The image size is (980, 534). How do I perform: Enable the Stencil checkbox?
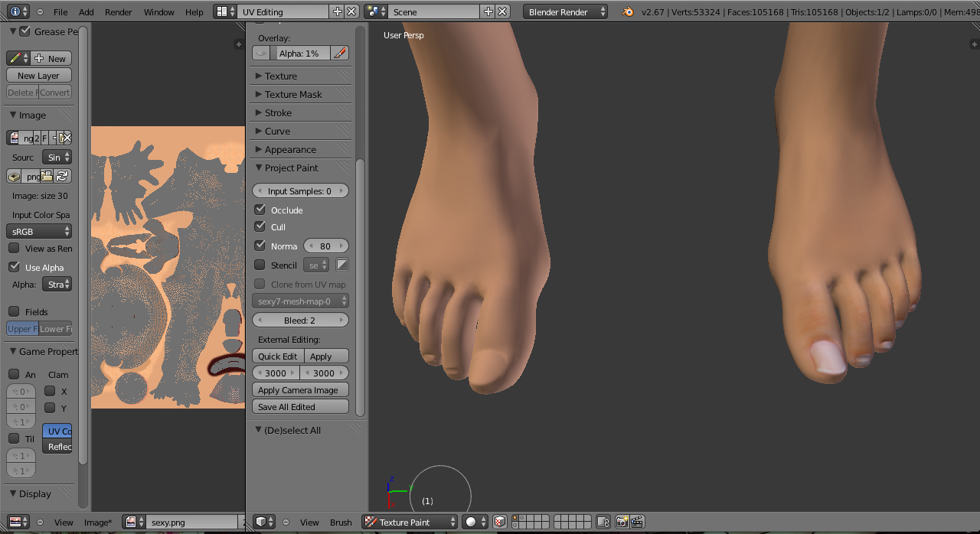tap(260, 265)
